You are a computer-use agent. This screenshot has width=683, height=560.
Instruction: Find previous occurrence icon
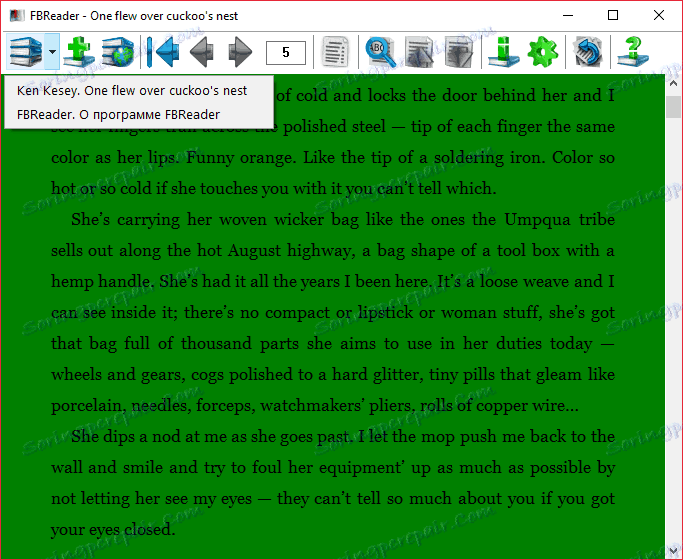click(419, 52)
